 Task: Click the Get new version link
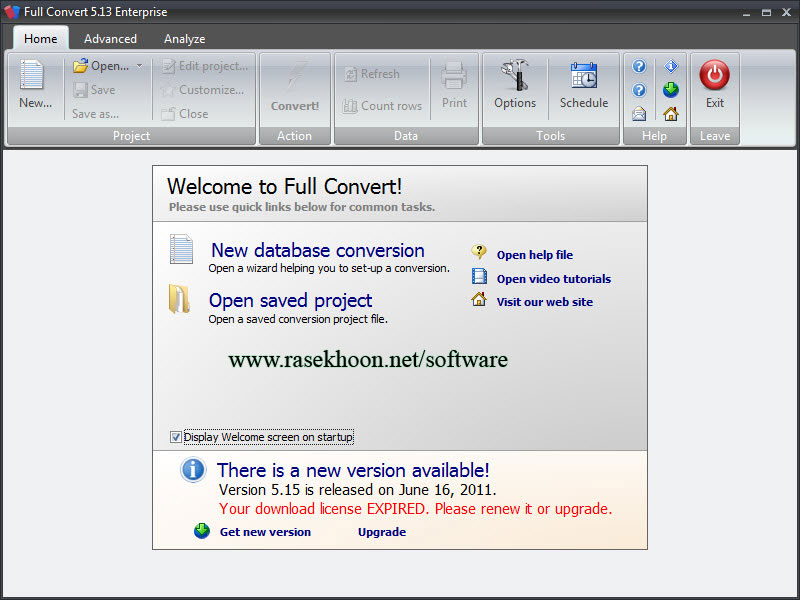[264, 532]
